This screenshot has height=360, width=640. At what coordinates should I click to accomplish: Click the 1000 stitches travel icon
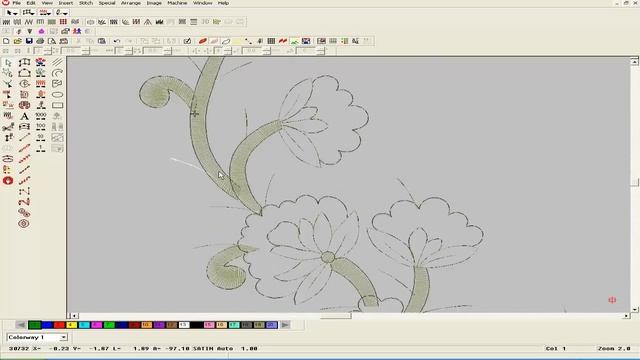coord(41,116)
